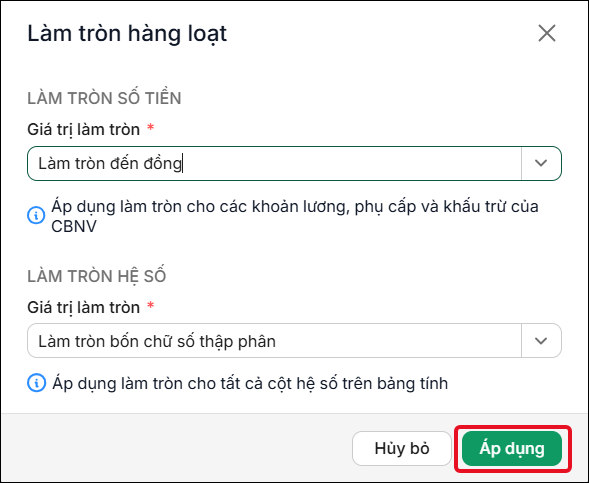Select the LÀM TRÒN SỐ TIỀN section header

coord(104,98)
